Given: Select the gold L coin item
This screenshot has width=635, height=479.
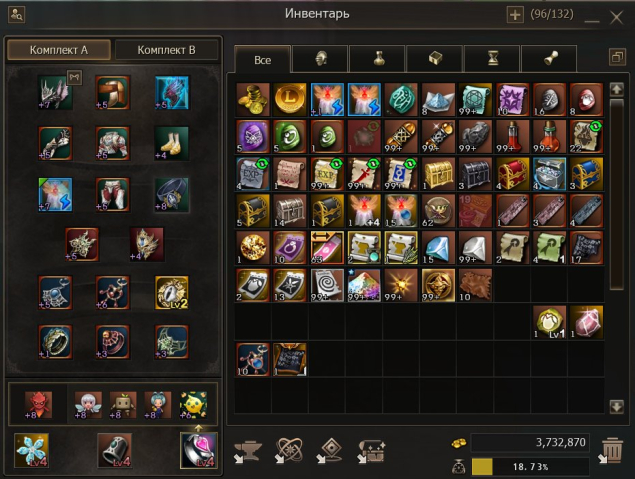Looking at the screenshot, I should point(290,100).
